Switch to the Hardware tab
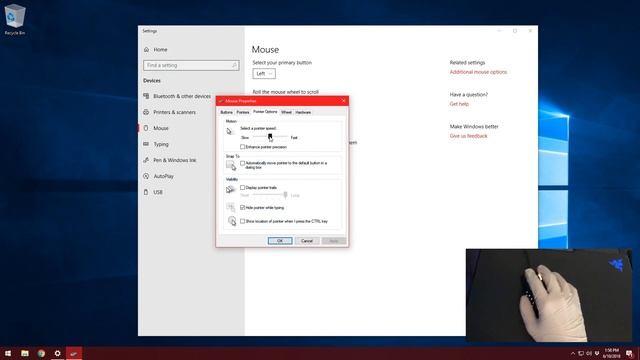The height and width of the screenshot is (360, 640). 303,112
